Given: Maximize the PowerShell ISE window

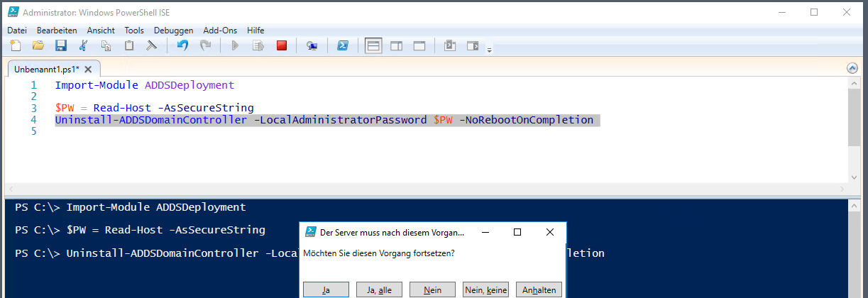Looking at the screenshot, I should coord(814,11).
